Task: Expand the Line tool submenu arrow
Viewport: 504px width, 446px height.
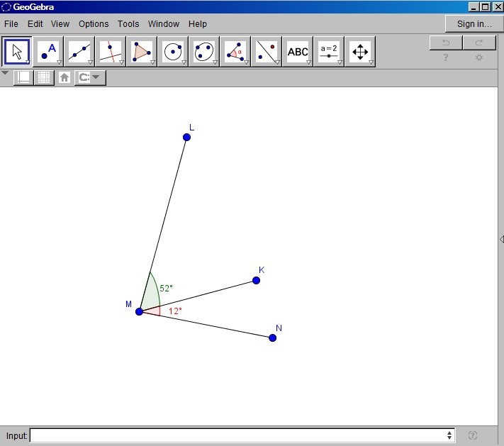Action: point(90,62)
